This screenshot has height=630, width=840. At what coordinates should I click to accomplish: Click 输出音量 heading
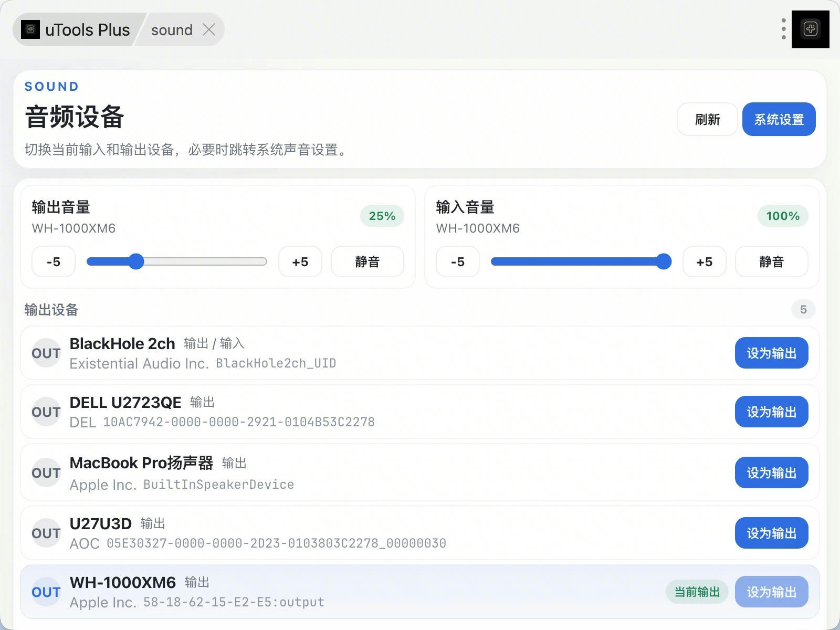coord(61,207)
